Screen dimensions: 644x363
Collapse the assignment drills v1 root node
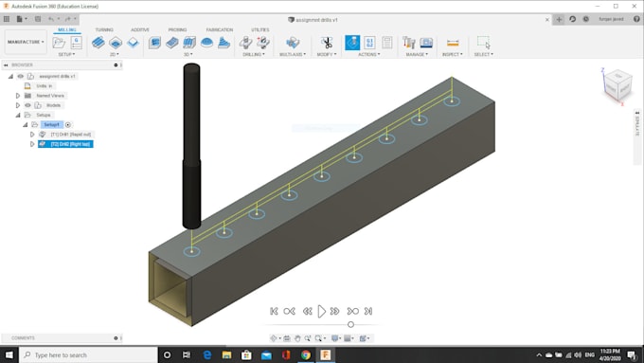(11, 76)
